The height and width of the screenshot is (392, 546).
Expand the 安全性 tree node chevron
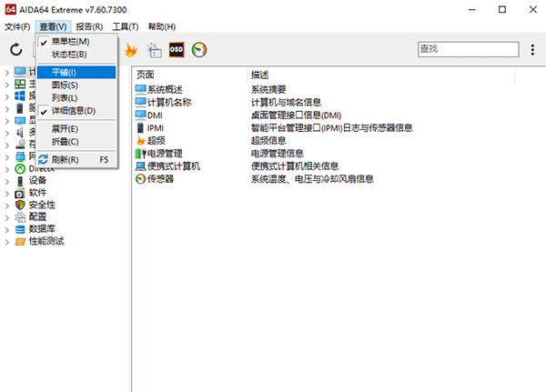tap(6, 206)
